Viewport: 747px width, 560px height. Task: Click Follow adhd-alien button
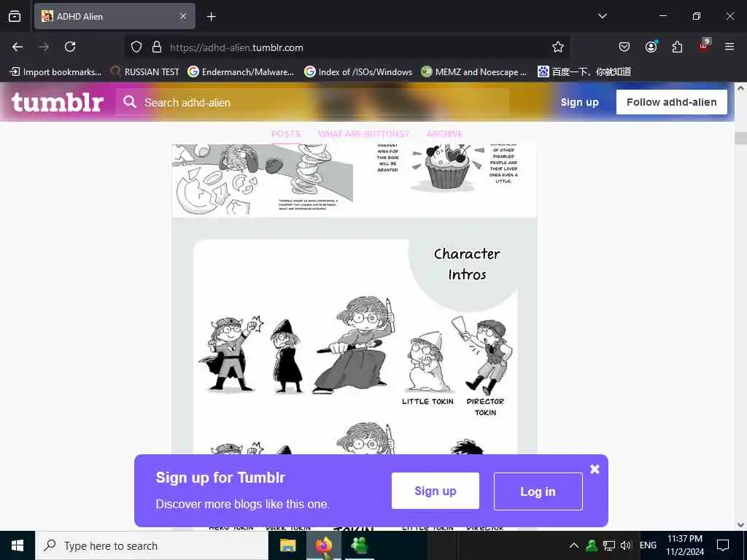coord(672,102)
